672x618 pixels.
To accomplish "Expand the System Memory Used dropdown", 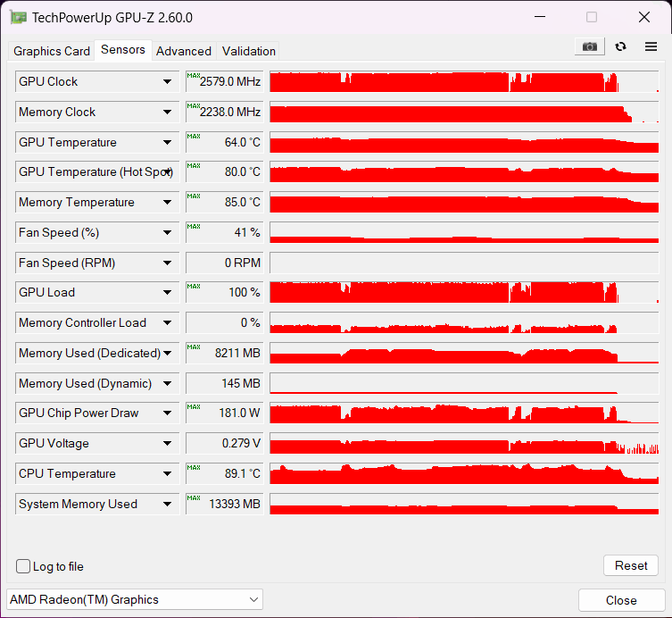I will coord(167,504).
